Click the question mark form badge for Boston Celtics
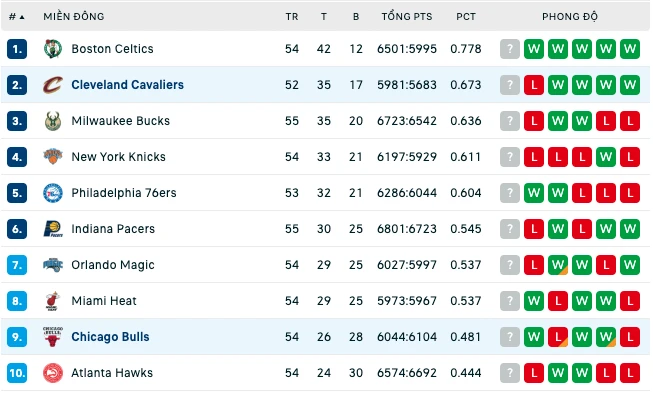This screenshot has height=394, width=653. [x=510, y=49]
